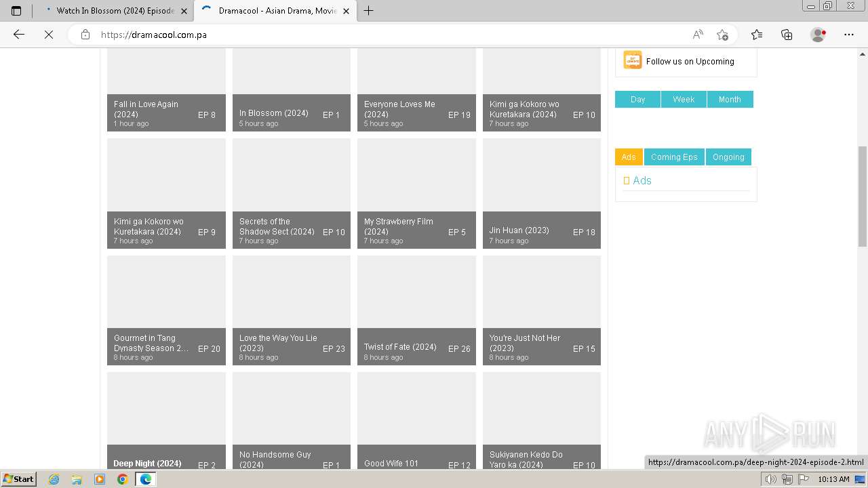Screen dimensions: 868x488
Task: Switch to the Ads tab
Action: (629, 157)
